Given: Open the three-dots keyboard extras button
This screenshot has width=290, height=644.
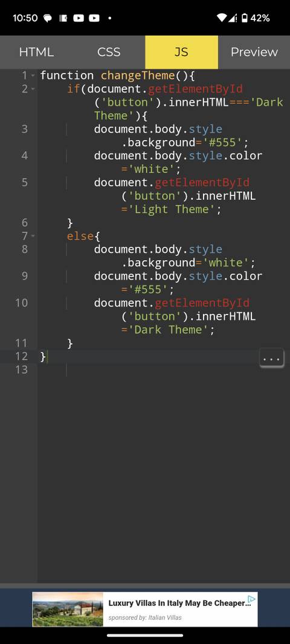Looking at the screenshot, I should tap(271, 358).
